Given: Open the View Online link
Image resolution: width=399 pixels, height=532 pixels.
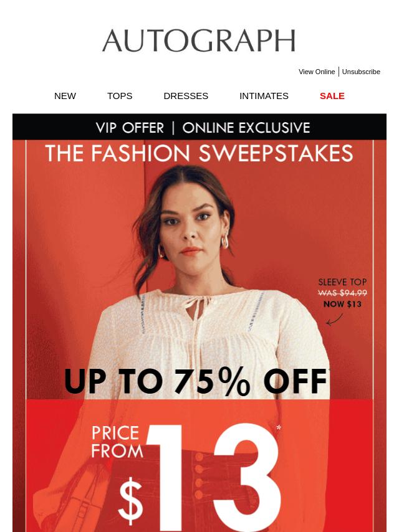Looking at the screenshot, I should coord(317,72).
